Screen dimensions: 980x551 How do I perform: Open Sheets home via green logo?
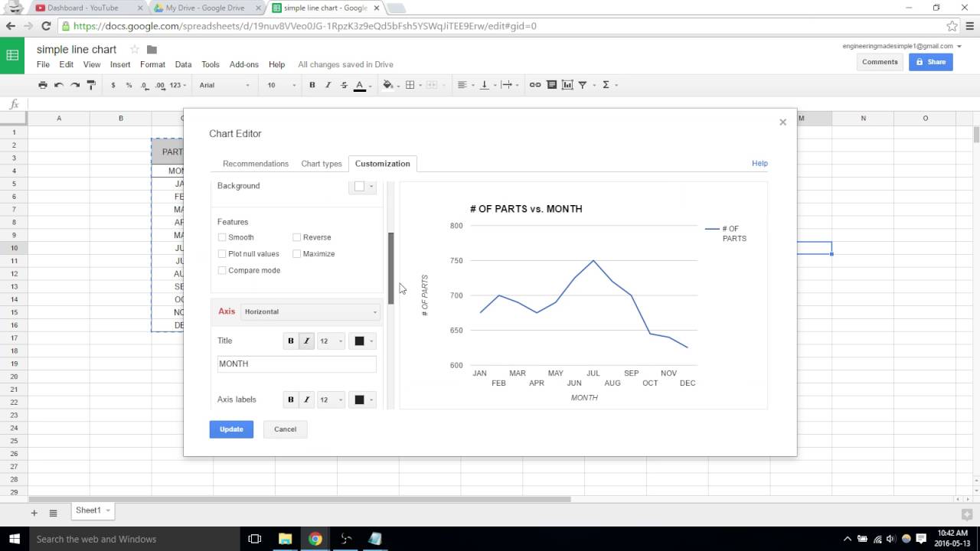tap(12, 55)
